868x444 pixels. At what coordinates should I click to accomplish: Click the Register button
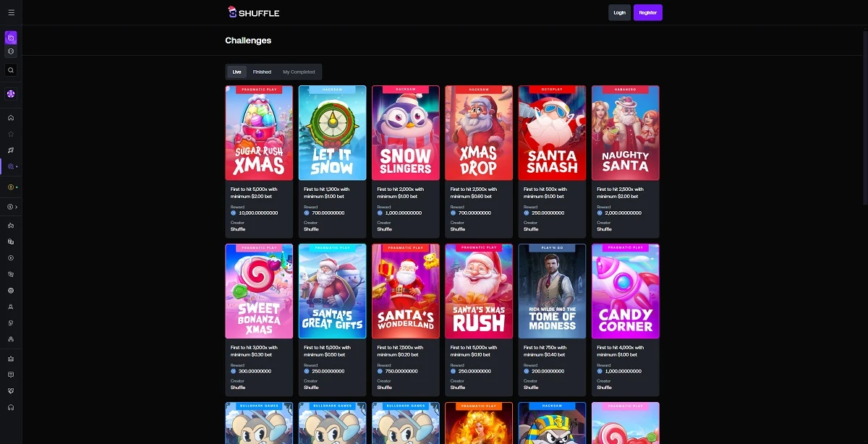(x=648, y=12)
